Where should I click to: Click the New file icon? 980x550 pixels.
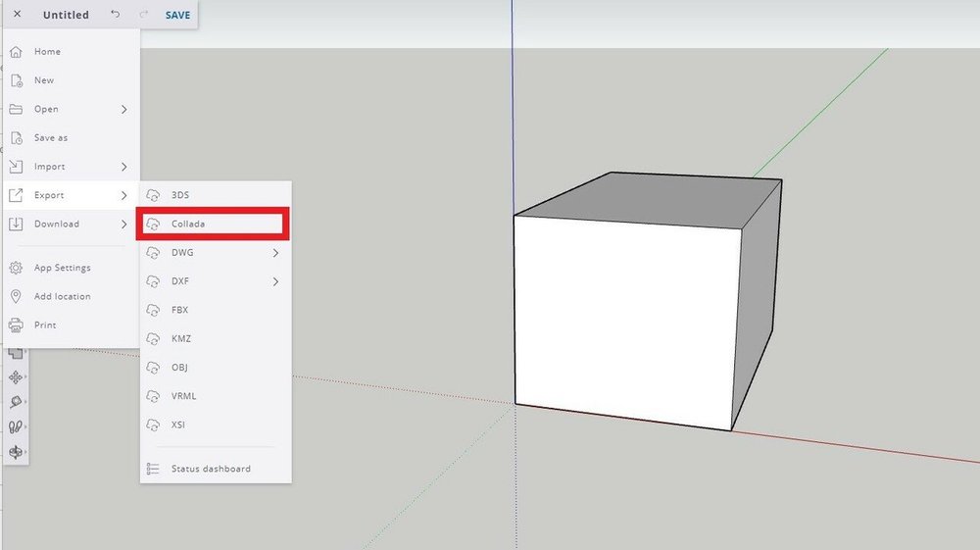point(17,80)
